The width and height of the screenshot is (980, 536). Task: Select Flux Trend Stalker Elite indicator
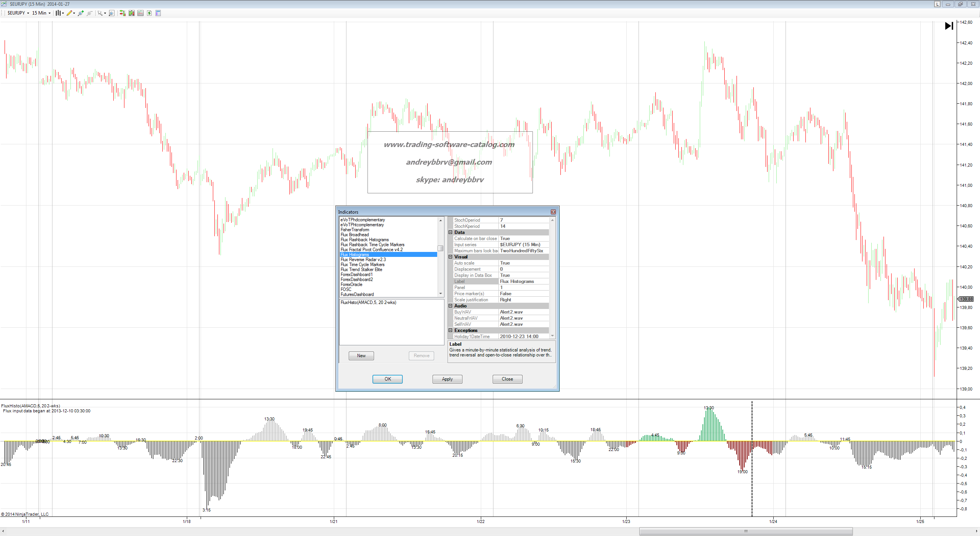[361, 270]
